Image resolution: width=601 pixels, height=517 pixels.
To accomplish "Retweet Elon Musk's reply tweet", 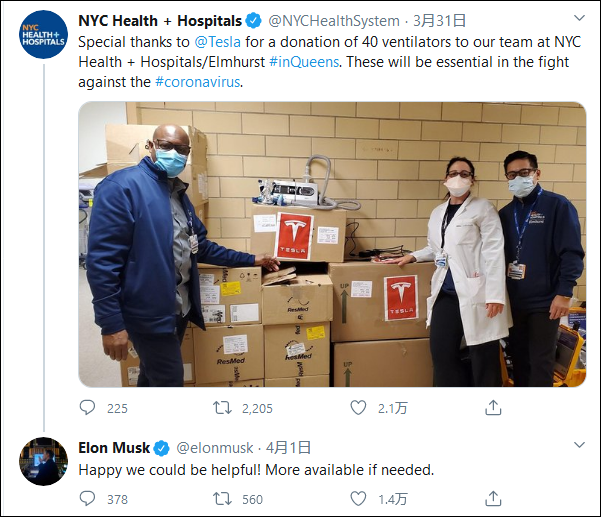I will pyautogui.click(x=222, y=499).
